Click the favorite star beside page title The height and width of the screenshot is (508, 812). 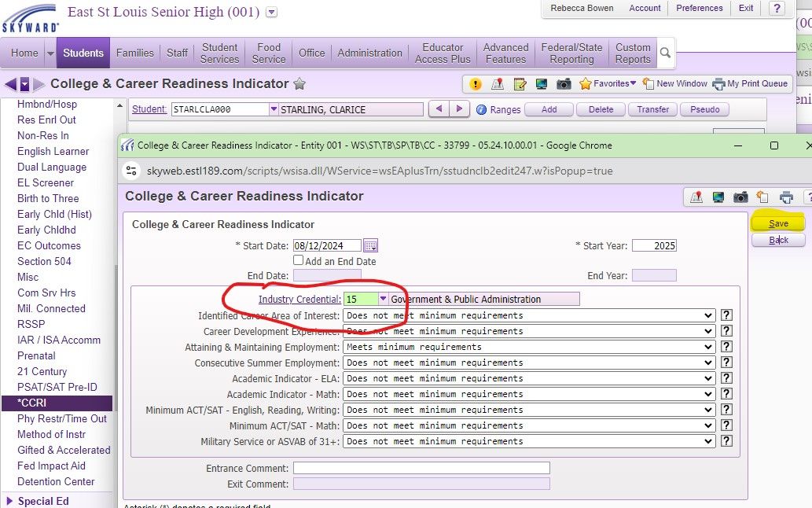[x=299, y=84]
